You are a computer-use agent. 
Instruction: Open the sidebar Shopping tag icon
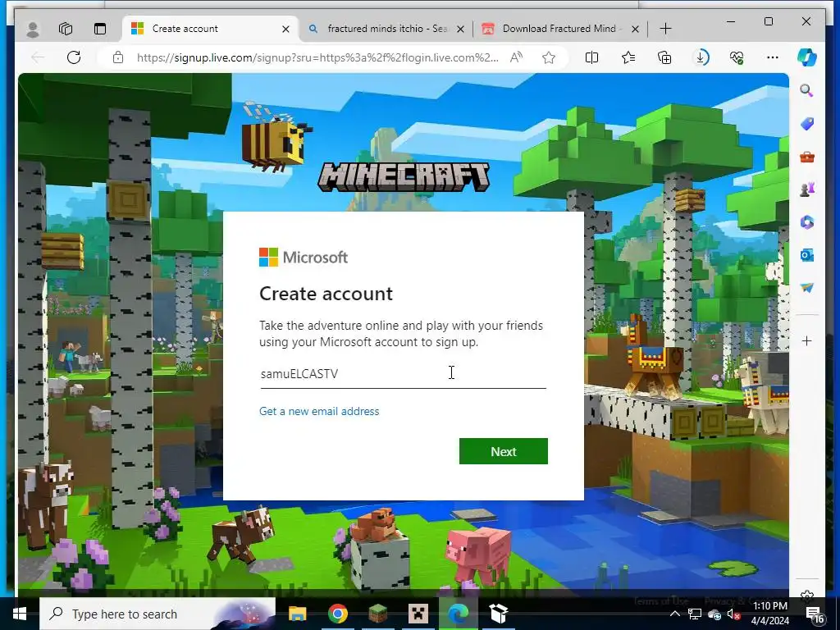click(x=807, y=124)
